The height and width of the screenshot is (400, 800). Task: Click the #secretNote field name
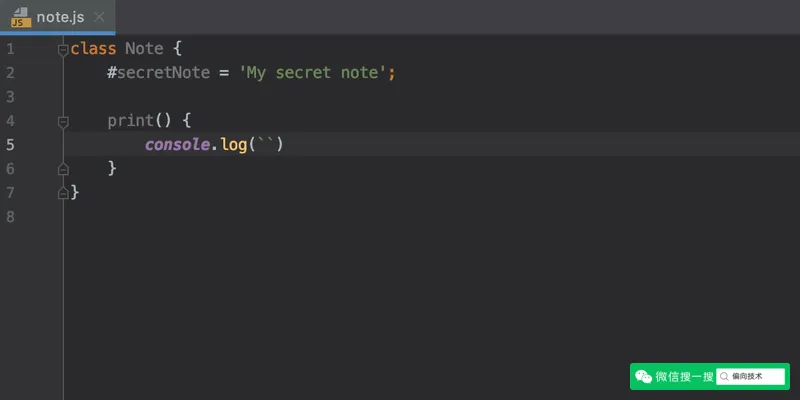[159, 73]
